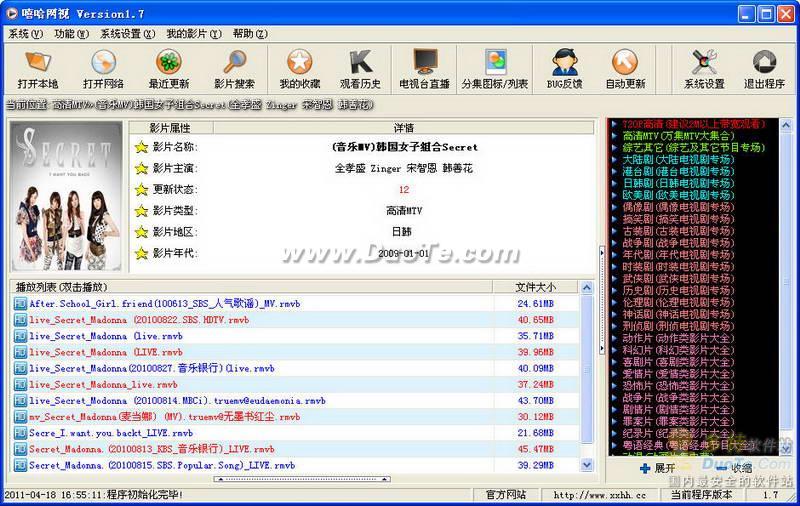This screenshot has height=506, width=800.
Task: Click the star icon beside 影片类型
Action: [x=141, y=211]
